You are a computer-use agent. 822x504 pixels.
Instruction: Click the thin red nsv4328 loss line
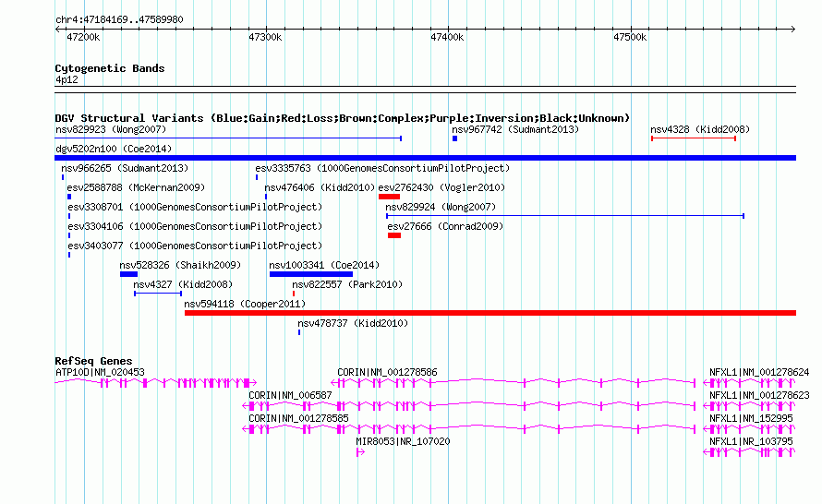[x=694, y=138]
